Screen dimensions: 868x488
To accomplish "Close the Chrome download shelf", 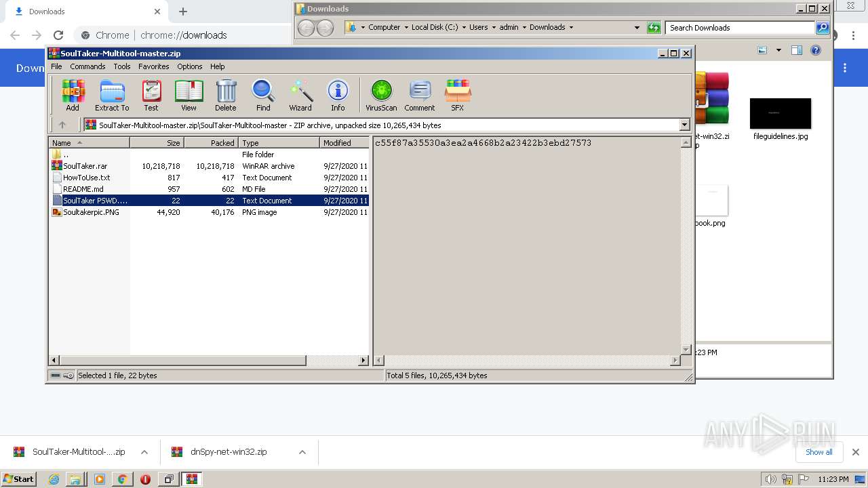I will 856,452.
